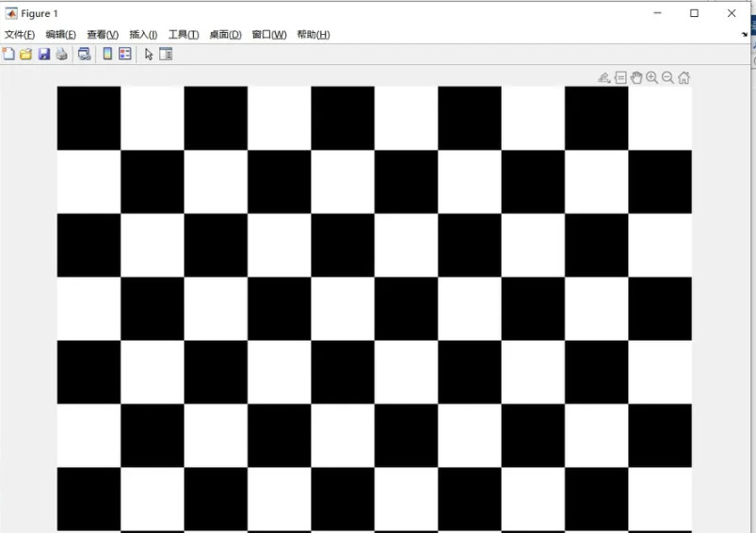The image size is (756, 533).
Task: Create a new figure with toolbar icon
Action: coord(8,54)
